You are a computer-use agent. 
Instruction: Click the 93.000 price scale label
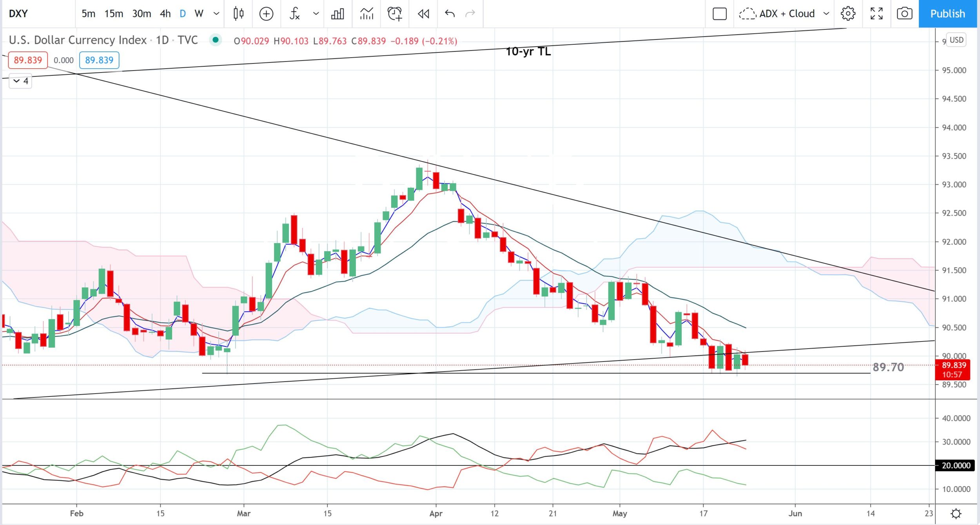click(x=954, y=184)
